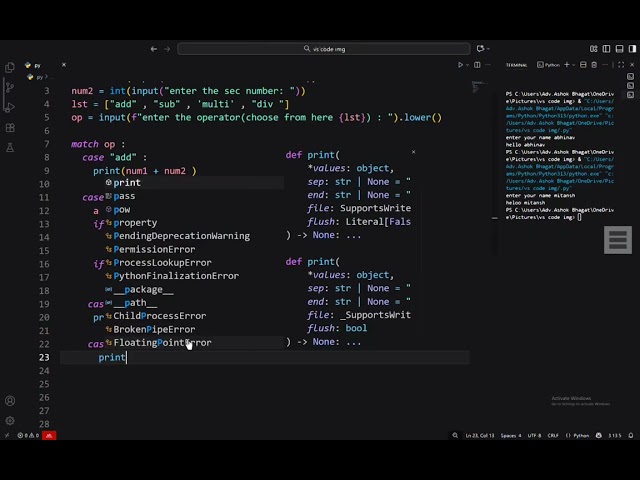Open the Run and Debug view
The image size is (640, 480).
[10, 107]
